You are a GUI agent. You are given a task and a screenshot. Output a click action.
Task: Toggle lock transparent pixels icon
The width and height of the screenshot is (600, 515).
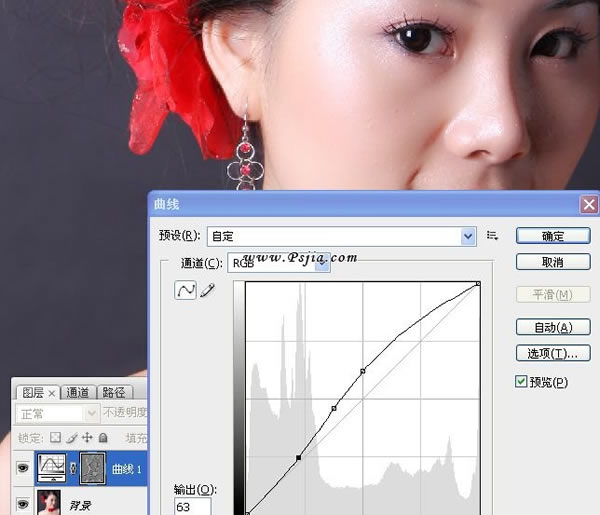(x=55, y=437)
